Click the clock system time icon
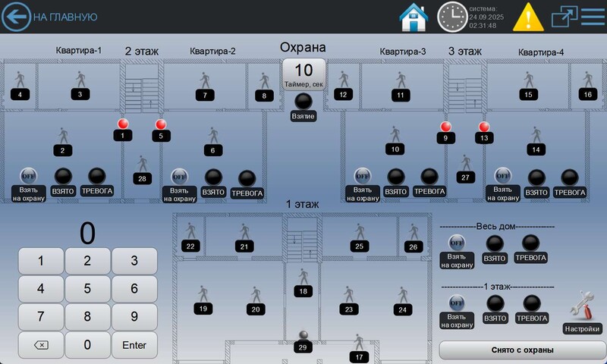607x364 pixels. (x=453, y=17)
